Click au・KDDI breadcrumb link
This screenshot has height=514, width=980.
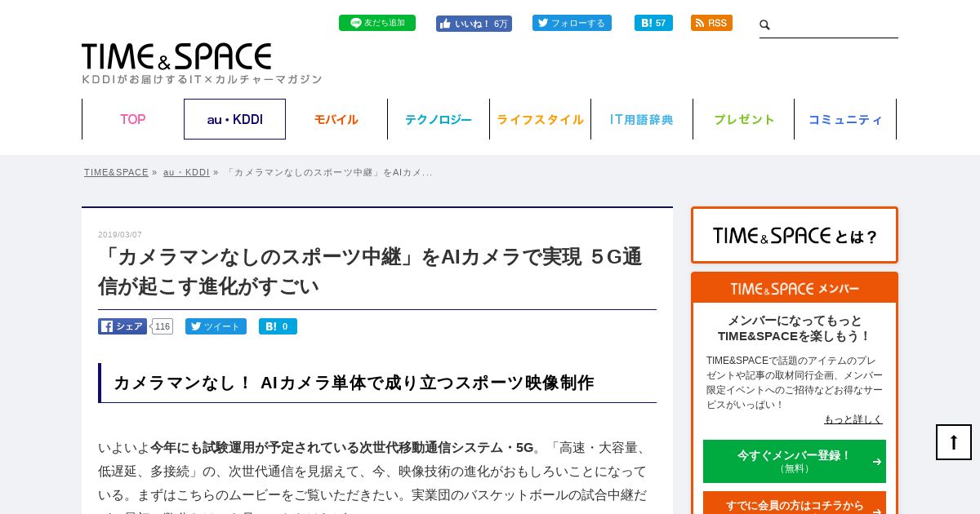186,172
